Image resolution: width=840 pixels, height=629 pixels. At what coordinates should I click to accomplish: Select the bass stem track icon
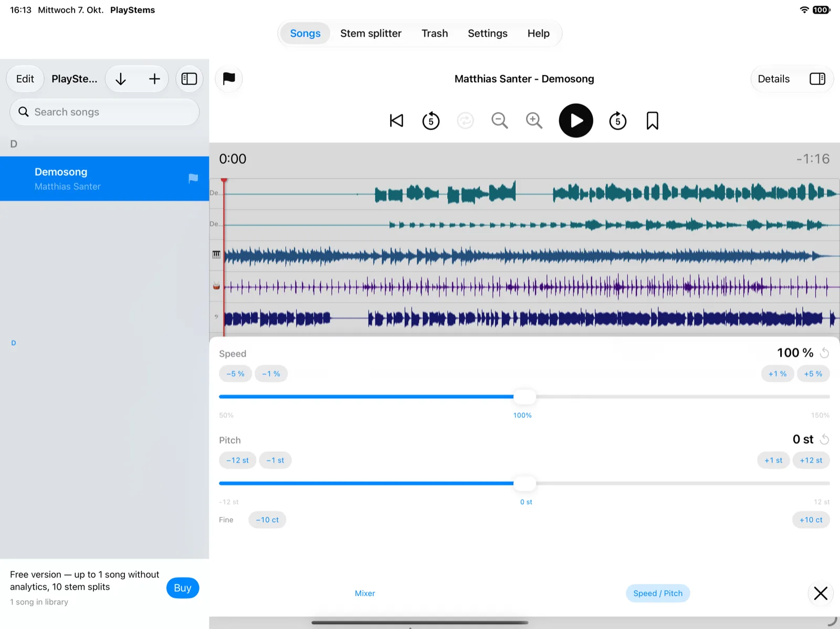(216, 317)
